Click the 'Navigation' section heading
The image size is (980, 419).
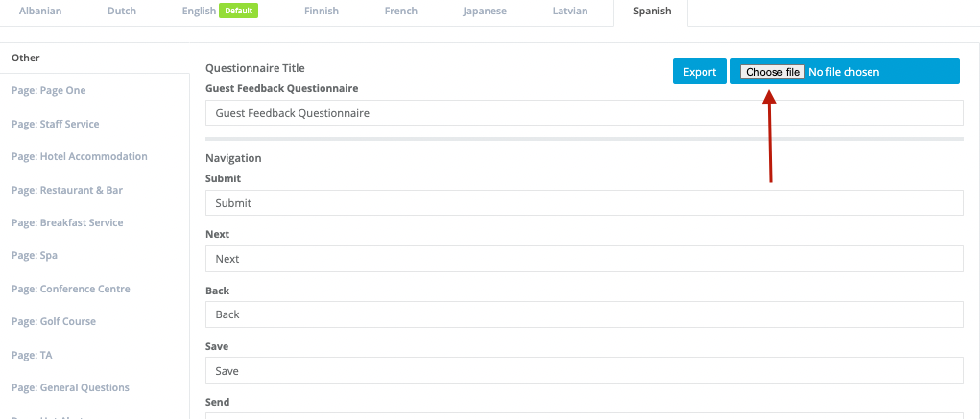(233, 158)
